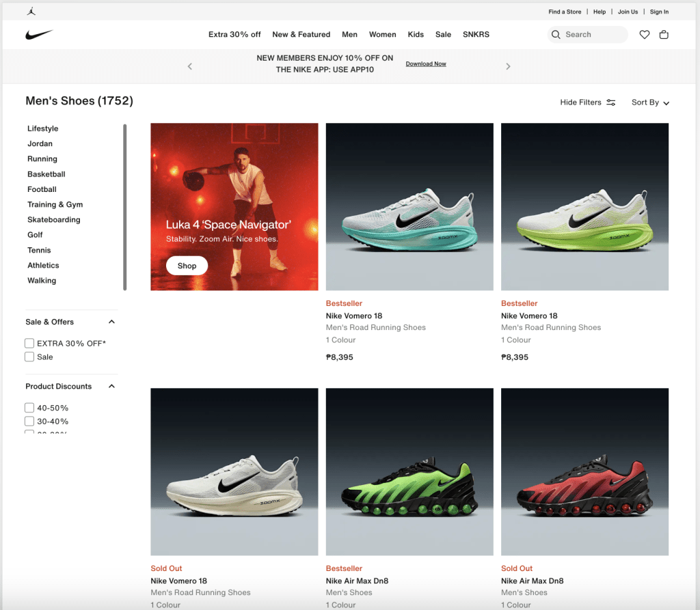
Task: Click the Luka 4 'Space Navigator' banner title
Action: [x=228, y=225]
